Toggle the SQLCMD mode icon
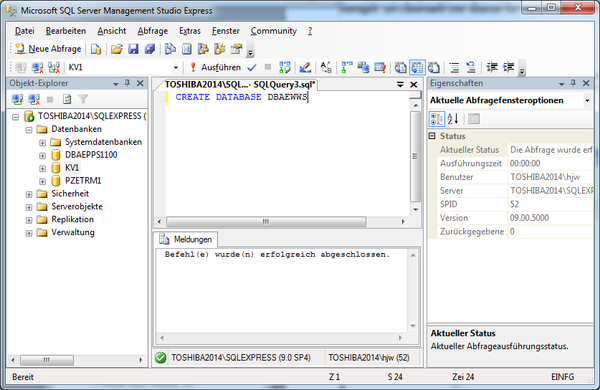This screenshot has width=600, height=390. [x=380, y=68]
